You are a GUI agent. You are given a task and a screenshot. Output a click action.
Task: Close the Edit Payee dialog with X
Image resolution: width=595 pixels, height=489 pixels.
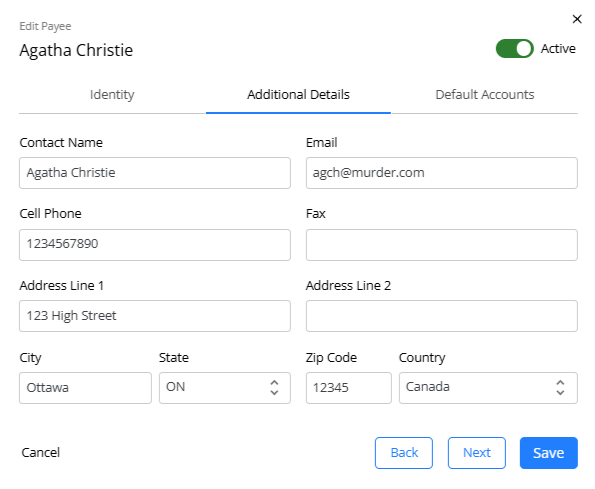pyautogui.click(x=577, y=19)
